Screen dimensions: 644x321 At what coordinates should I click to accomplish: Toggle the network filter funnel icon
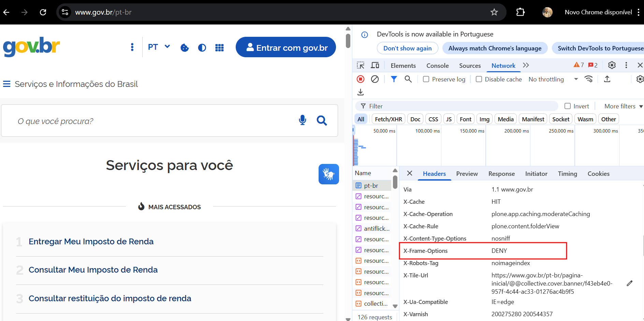click(x=394, y=79)
